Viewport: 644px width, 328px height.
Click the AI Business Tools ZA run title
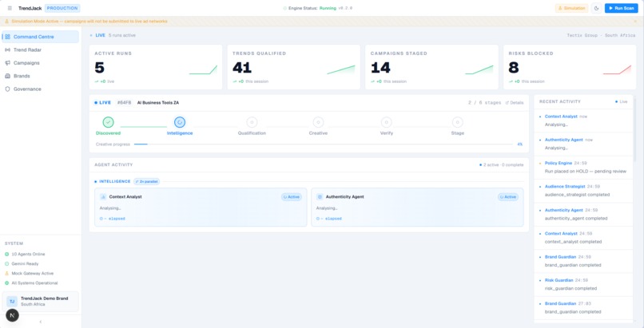(158, 103)
